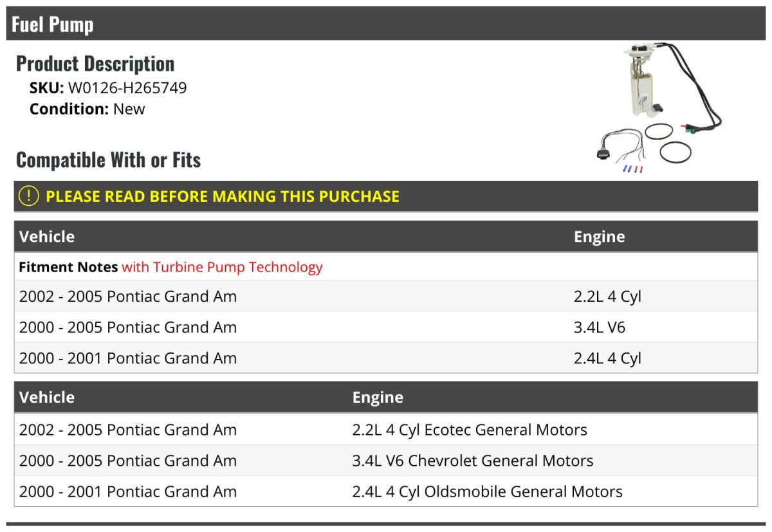Click the Compatible With or Fits heading
Image resolution: width=772 pixels, height=532 pixels.
click(108, 160)
